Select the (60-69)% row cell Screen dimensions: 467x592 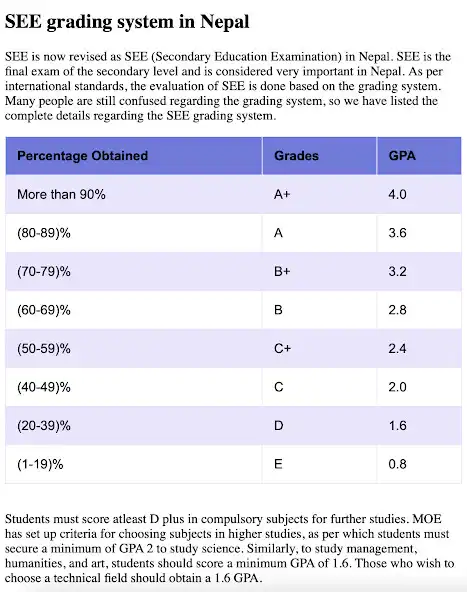click(x=134, y=310)
